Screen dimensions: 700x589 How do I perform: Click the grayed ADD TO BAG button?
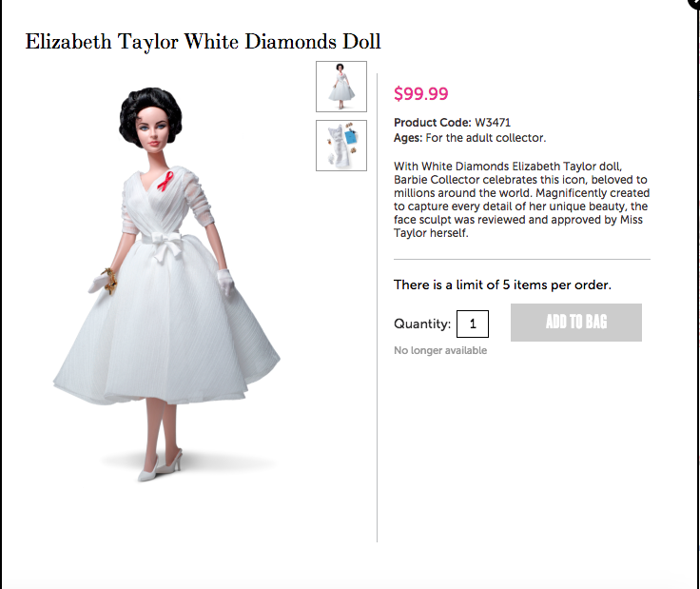(576, 323)
